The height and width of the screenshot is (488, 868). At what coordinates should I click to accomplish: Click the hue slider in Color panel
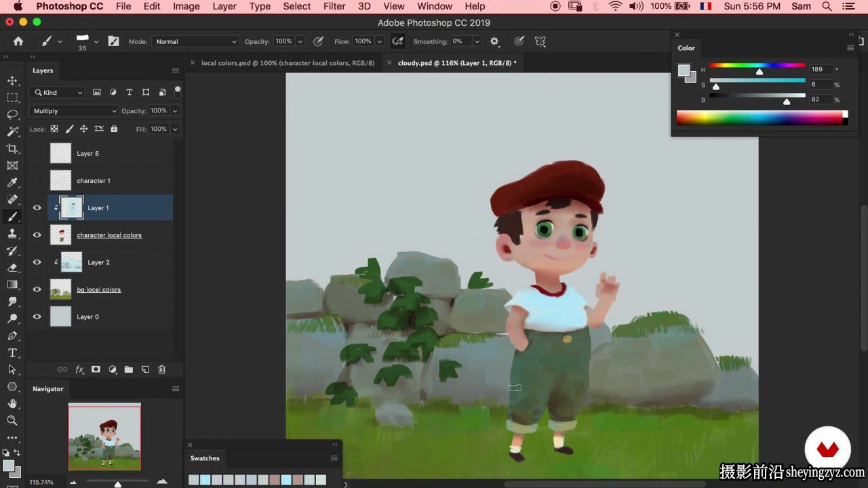(757, 66)
